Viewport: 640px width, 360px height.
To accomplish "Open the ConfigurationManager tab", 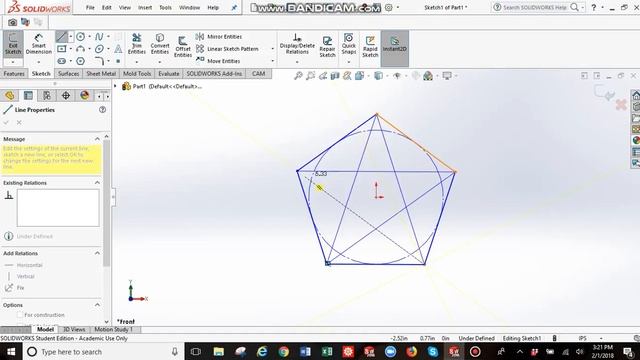I will 47,96.
